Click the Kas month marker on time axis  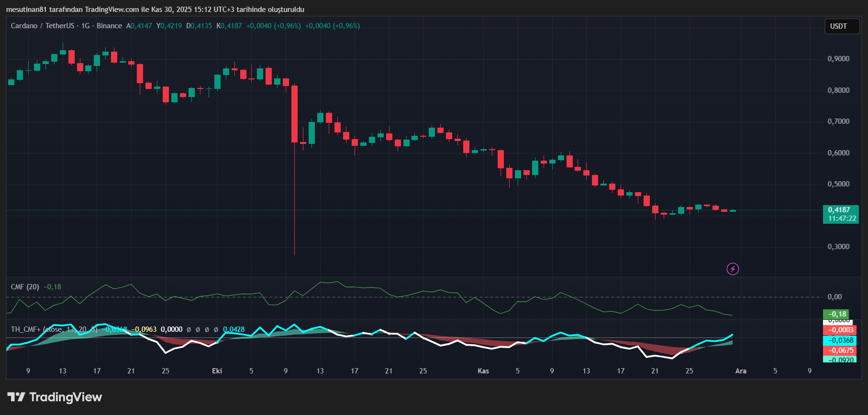coord(483,371)
